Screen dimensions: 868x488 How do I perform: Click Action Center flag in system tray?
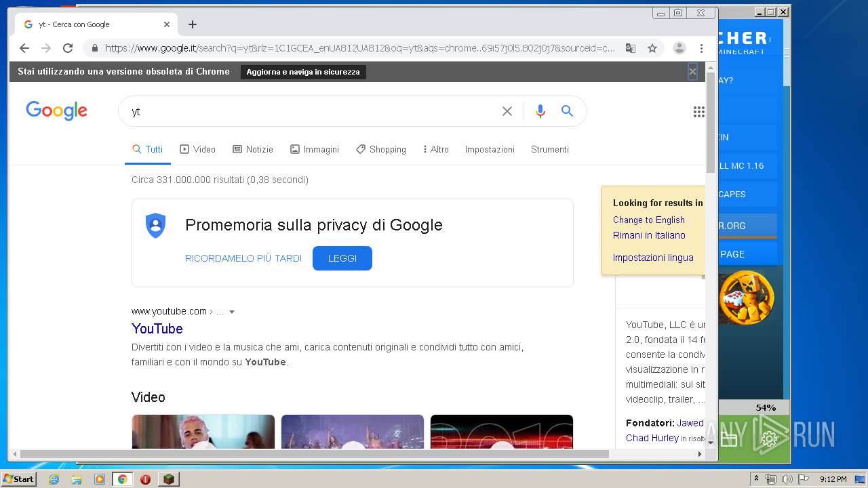click(x=803, y=479)
